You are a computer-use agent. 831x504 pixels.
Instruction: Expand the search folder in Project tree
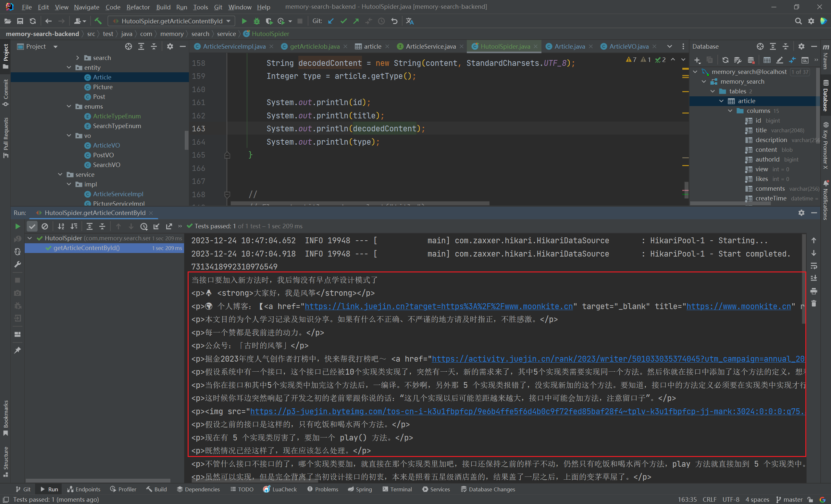(78, 58)
